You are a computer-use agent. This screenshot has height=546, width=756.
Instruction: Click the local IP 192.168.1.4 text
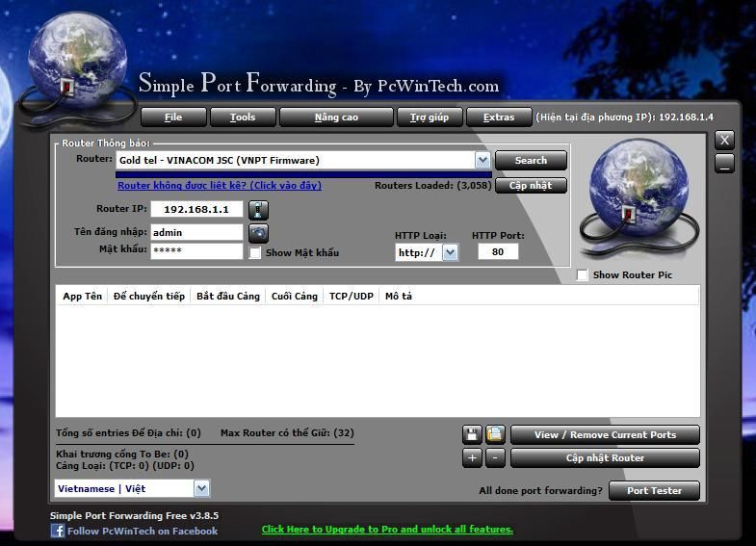pos(686,117)
